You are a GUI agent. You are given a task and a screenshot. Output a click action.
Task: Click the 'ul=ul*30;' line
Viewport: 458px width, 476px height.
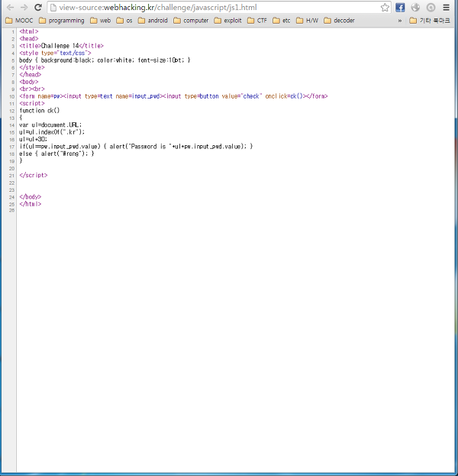[x=34, y=139]
